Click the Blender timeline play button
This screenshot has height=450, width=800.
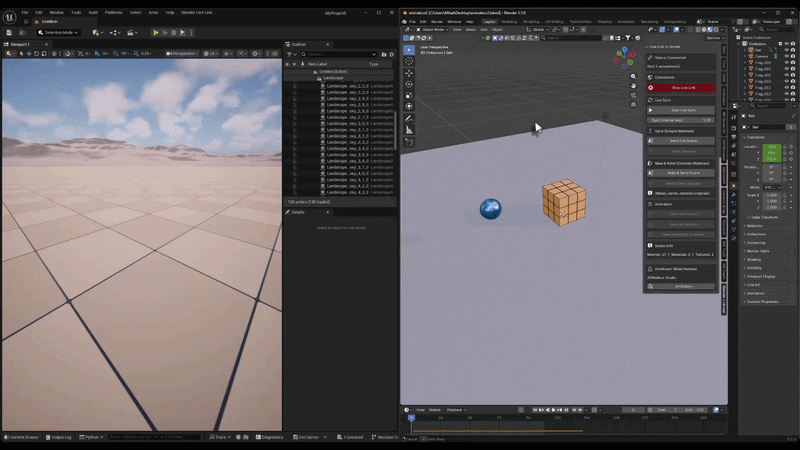pos(554,410)
